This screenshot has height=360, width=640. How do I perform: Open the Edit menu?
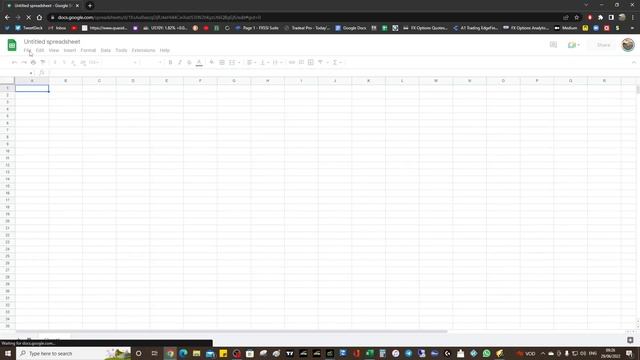coord(40,50)
